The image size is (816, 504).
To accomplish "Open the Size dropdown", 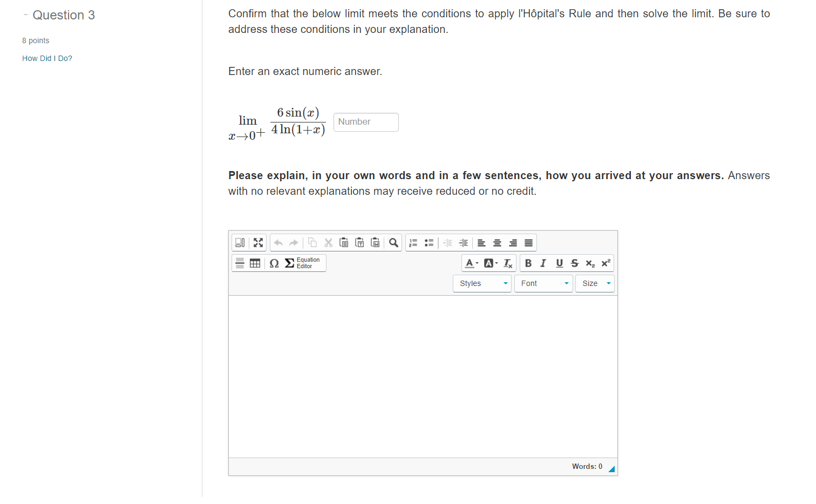I will [595, 283].
